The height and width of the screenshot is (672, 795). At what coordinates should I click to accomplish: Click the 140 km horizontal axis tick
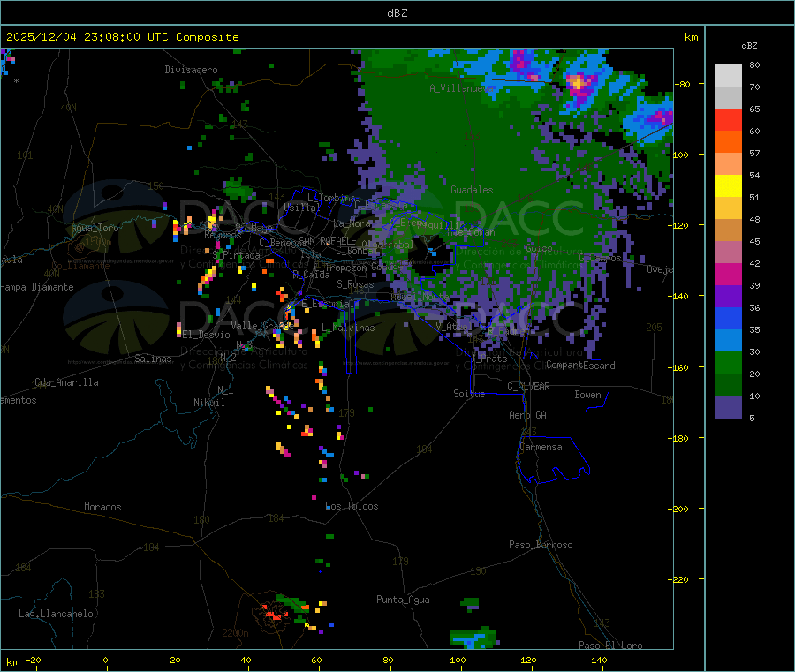599,660
